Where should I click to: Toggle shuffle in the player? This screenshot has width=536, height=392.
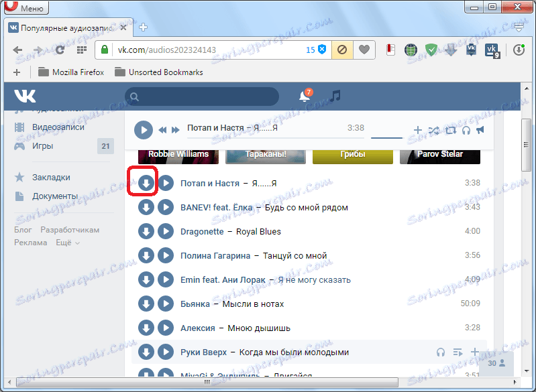pos(434,130)
